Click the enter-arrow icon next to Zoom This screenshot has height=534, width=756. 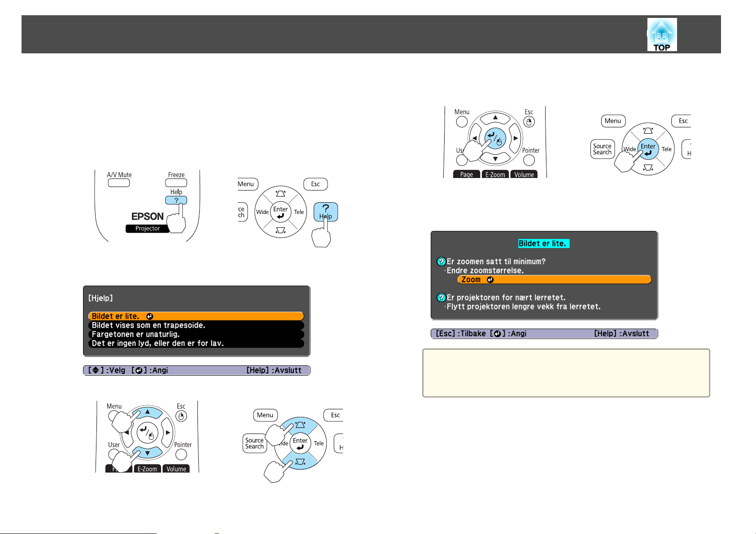(490, 280)
